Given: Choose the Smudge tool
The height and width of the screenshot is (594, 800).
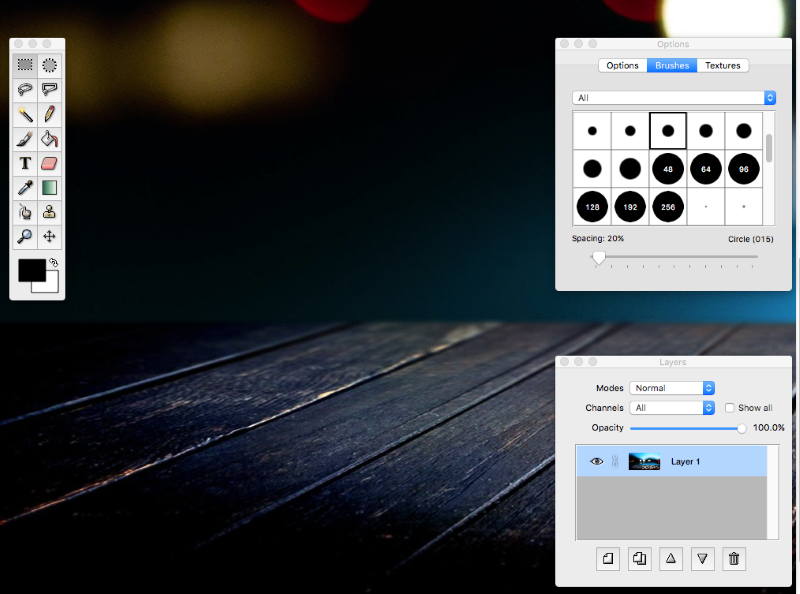Looking at the screenshot, I should [25, 212].
